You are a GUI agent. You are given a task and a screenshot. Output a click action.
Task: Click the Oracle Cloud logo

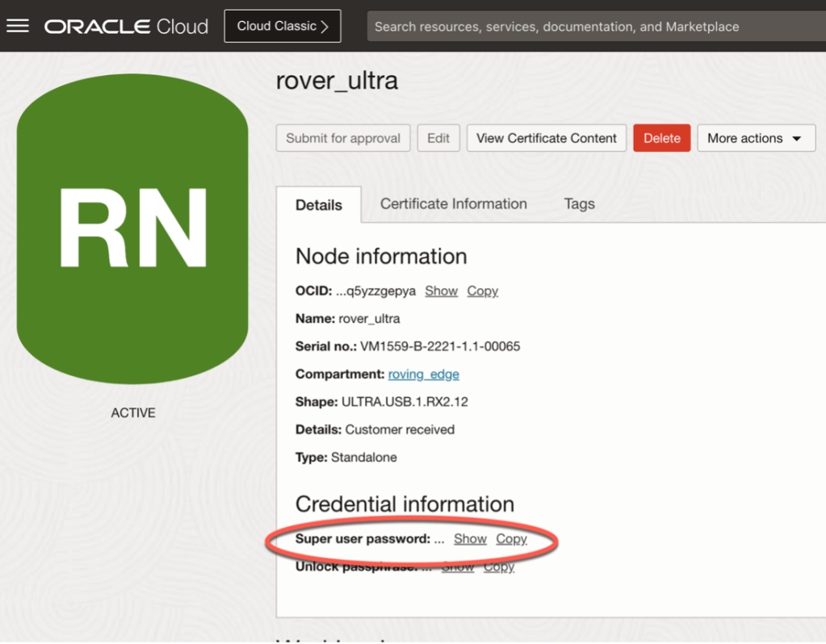click(126, 27)
